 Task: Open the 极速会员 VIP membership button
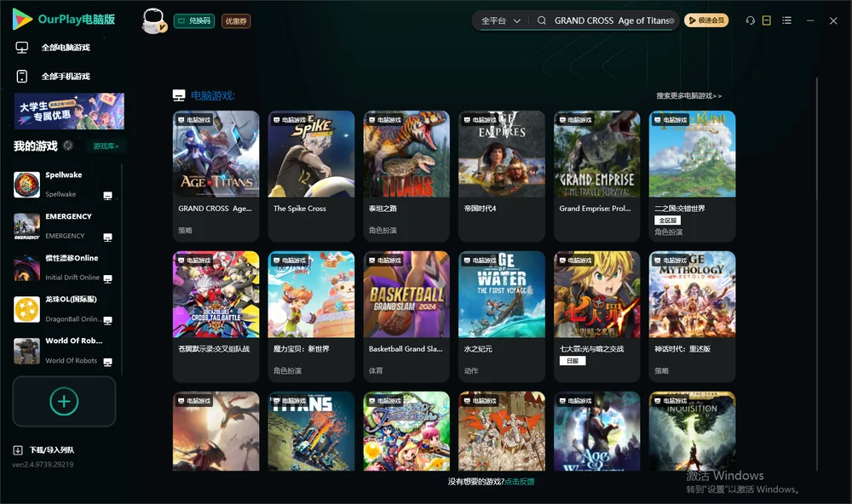(705, 20)
